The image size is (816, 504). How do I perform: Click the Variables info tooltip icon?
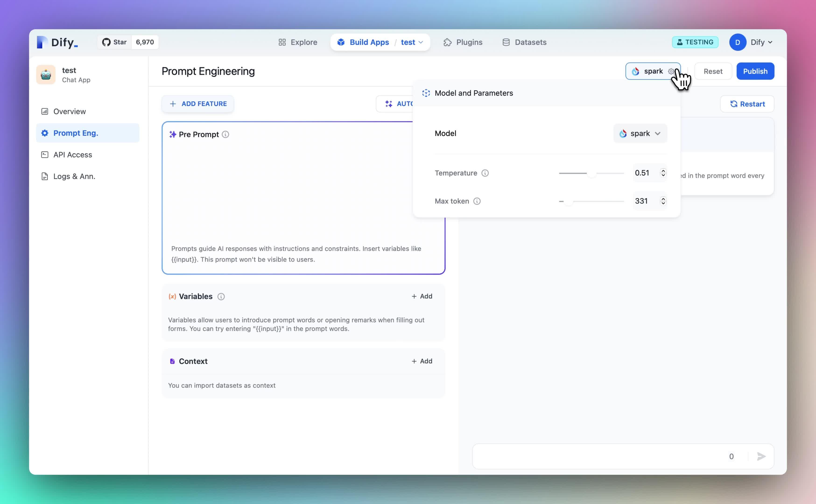pos(221,296)
